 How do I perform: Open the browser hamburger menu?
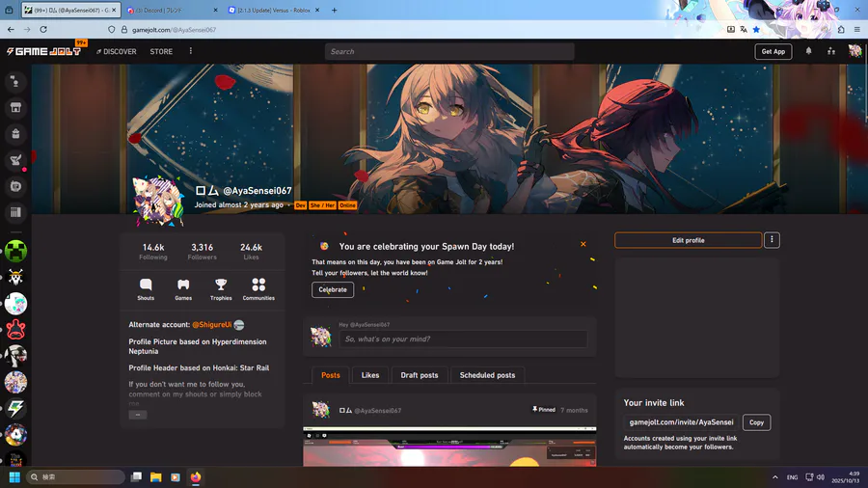coord(857,29)
